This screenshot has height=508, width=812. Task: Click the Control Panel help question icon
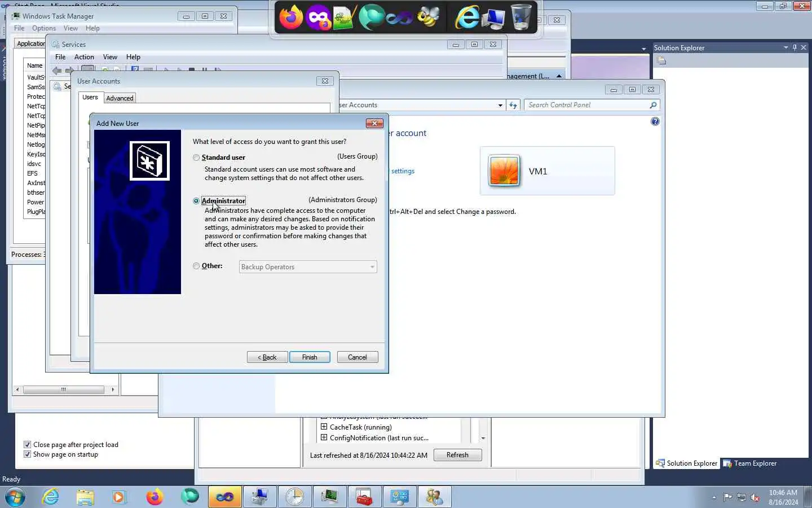pyautogui.click(x=655, y=121)
